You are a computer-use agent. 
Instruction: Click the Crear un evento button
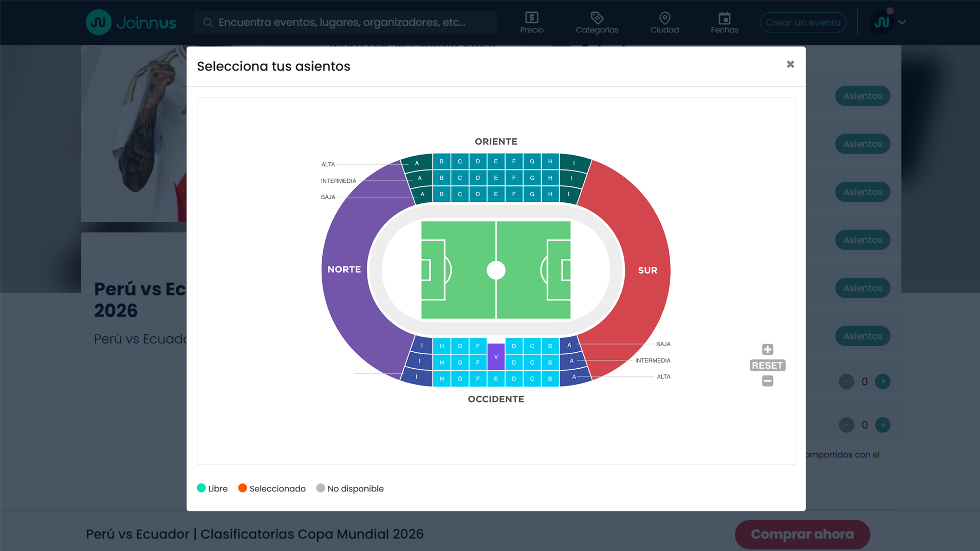pyautogui.click(x=803, y=23)
